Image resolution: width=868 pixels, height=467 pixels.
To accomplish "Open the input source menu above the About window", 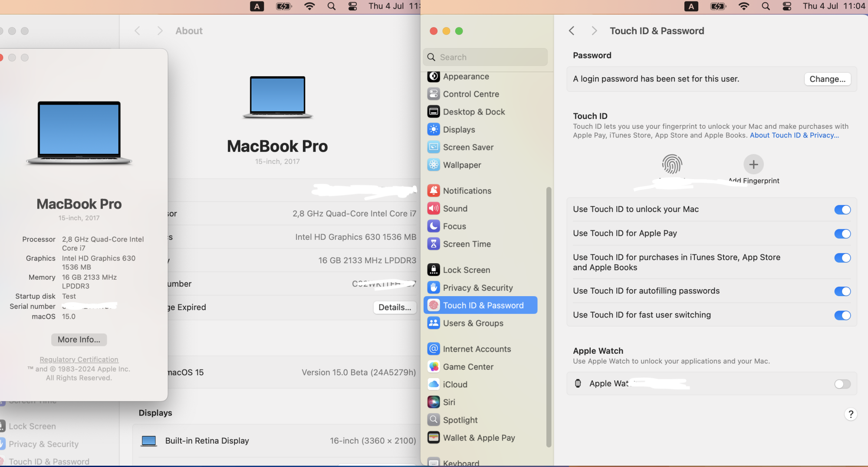I will [257, 6].
